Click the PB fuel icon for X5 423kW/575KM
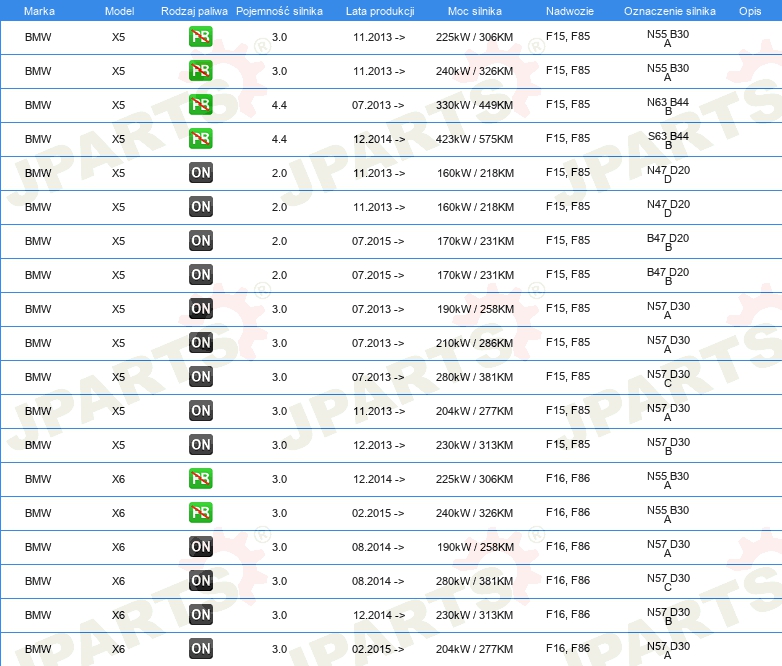 click(200, 139)
